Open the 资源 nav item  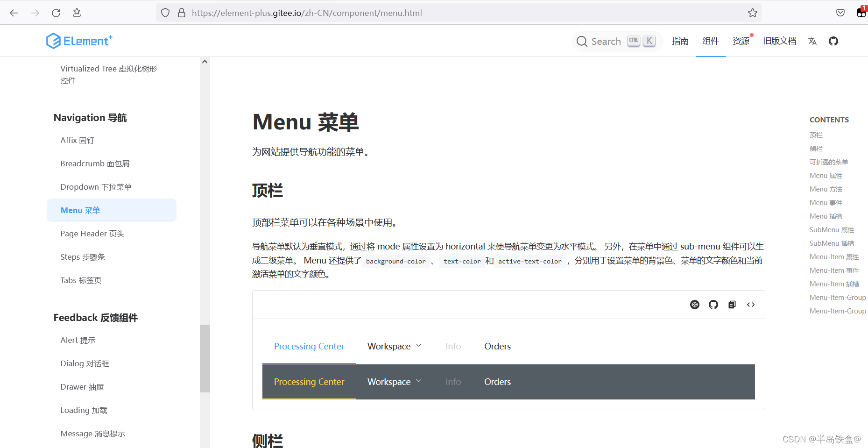[741, 41]
